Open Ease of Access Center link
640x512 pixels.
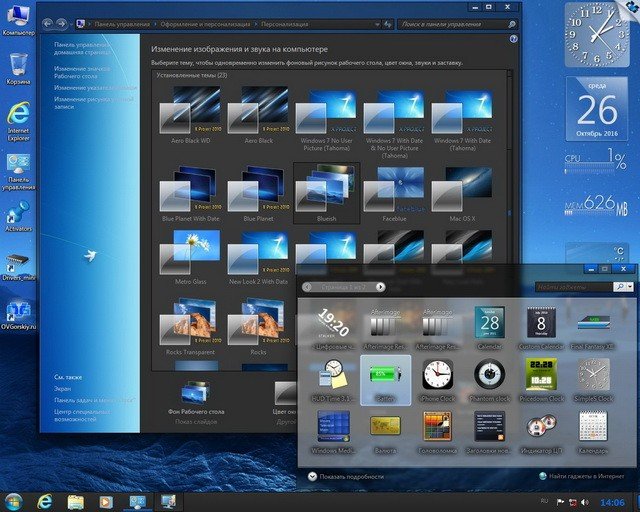pyautogui.click(x=82, y=415)
